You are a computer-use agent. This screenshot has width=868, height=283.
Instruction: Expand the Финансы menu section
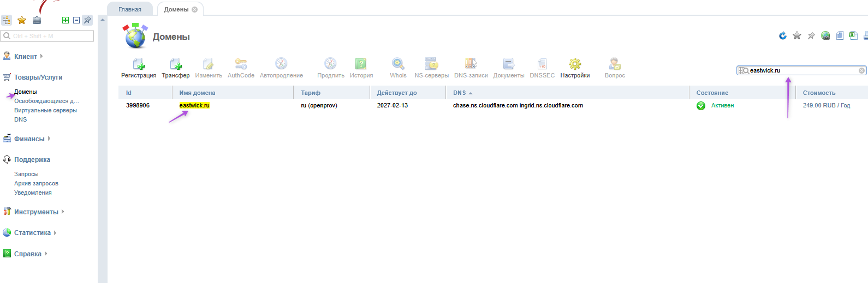pos(29,139)
